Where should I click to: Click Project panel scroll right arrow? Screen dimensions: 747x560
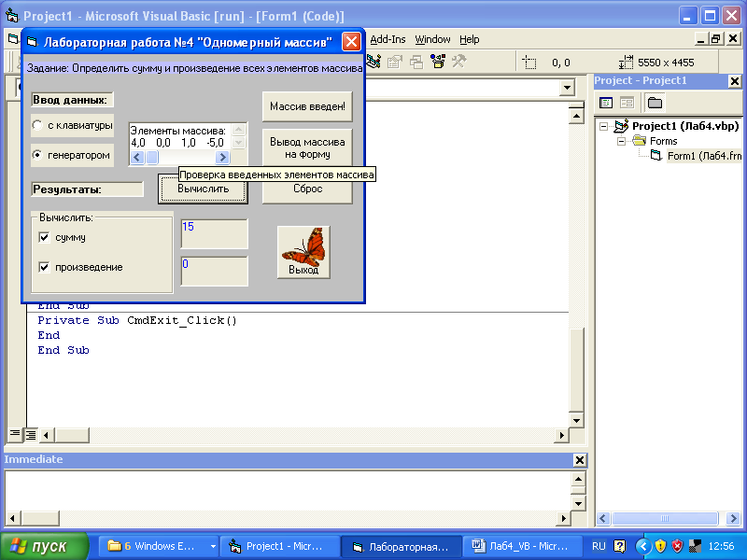click(x=733, y=518)
